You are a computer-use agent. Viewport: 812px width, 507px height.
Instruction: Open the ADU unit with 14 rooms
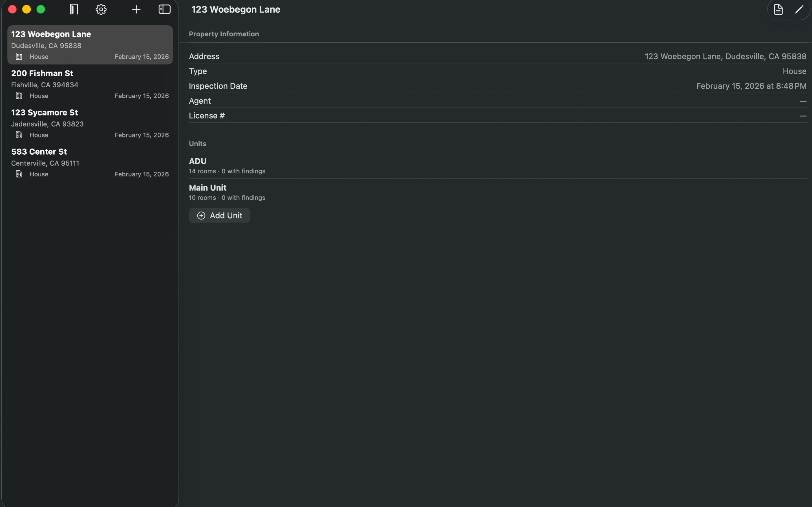(498, 166)
